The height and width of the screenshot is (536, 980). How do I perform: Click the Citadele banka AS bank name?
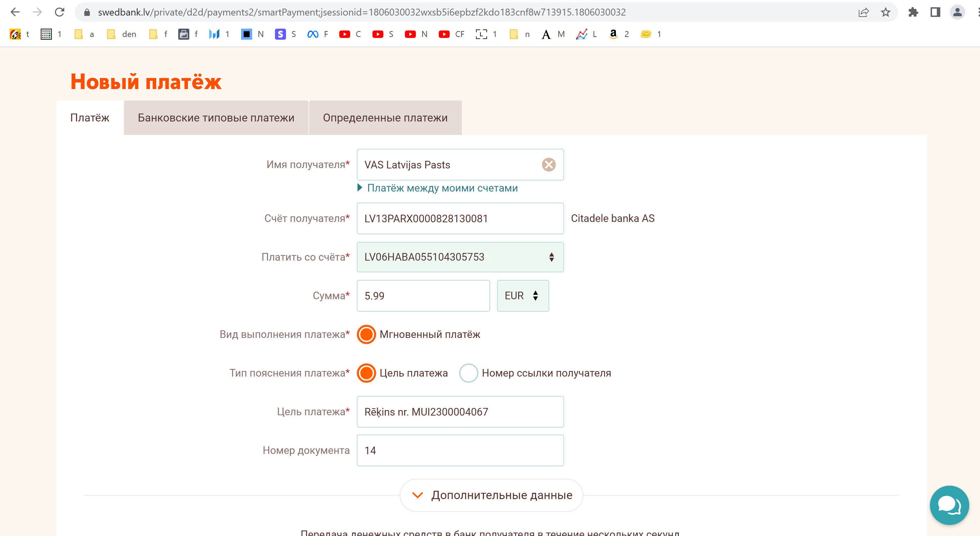[x=612, y=218]
